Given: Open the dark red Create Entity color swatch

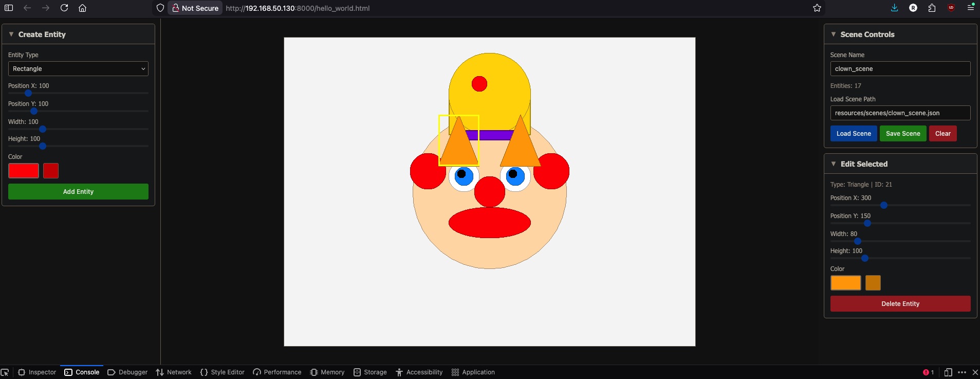Looking at the screenshot, I should (x=51, y=171).
